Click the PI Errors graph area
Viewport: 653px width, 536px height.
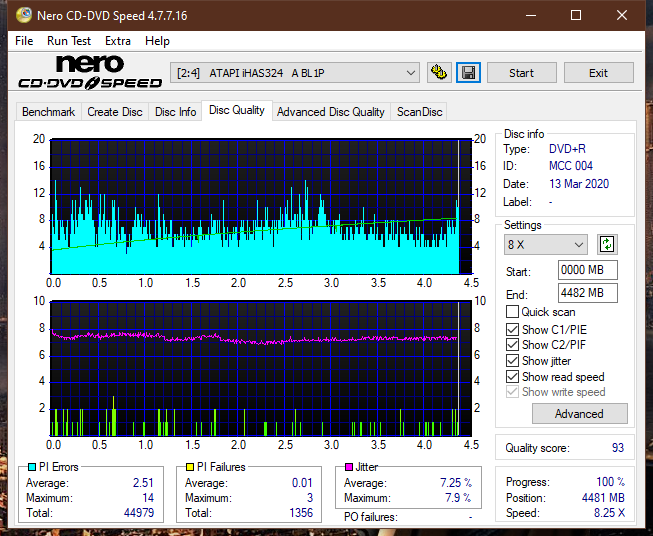261,207
